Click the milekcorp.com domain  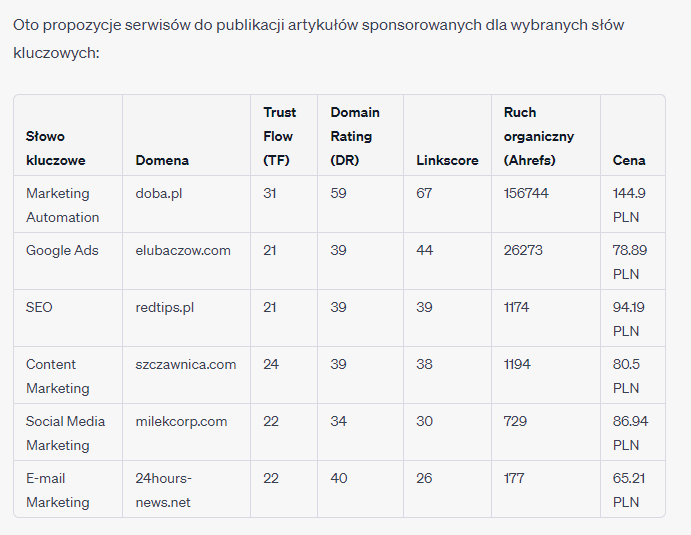point(181,421)
